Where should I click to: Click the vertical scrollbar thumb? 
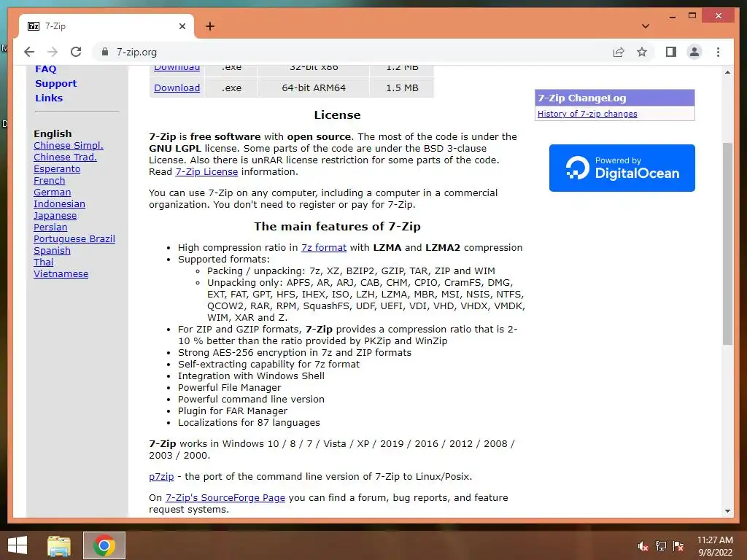[727, 244]
